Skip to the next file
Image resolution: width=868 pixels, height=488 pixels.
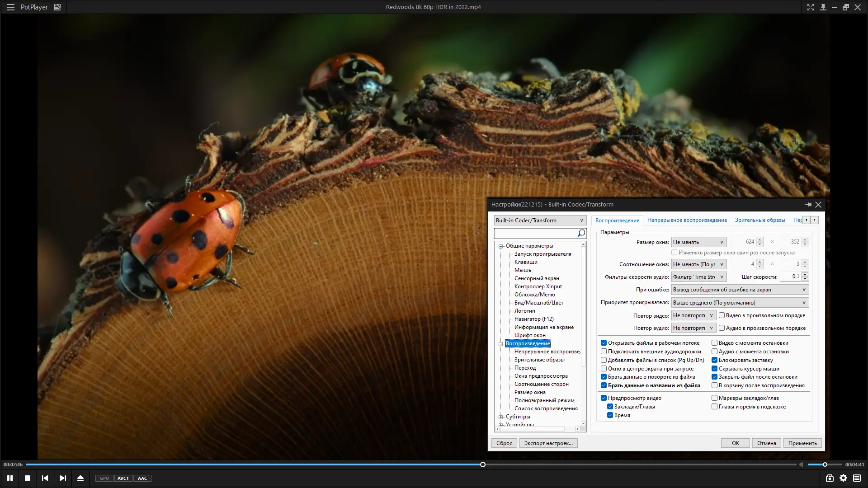(x=63, y=478)
